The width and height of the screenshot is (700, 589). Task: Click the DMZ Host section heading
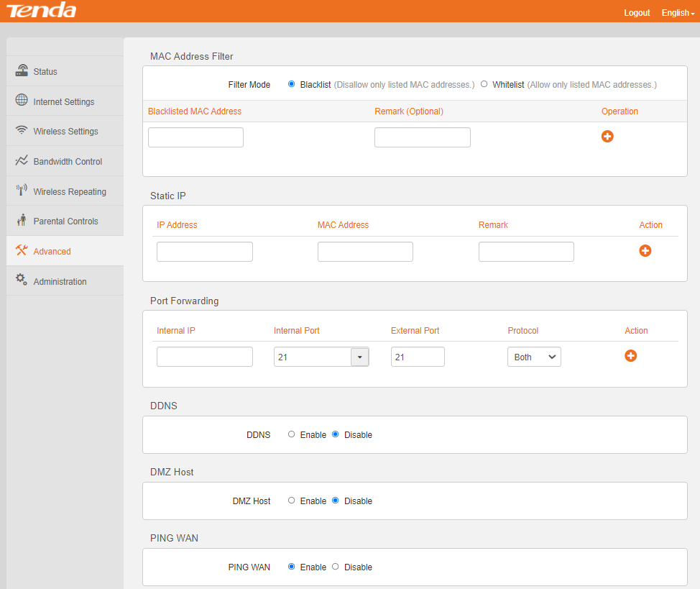coord(172,472)
